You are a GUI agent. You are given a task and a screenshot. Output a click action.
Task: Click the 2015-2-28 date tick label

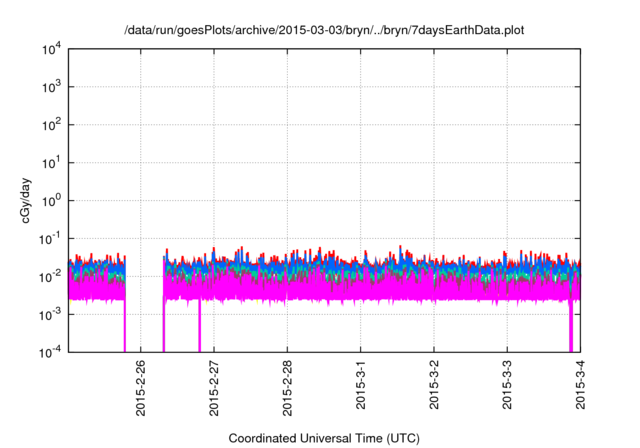tap(287, 388)
